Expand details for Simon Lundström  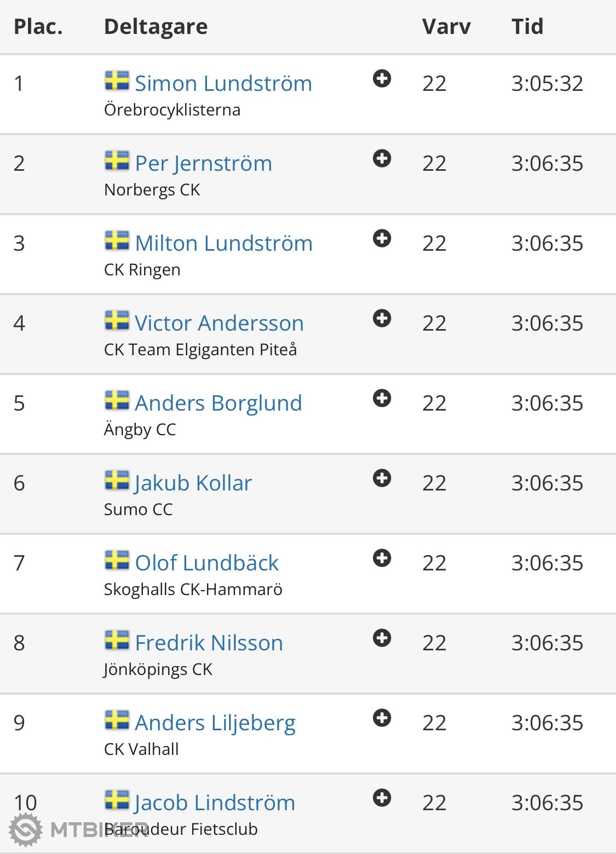tap(382, 79)
